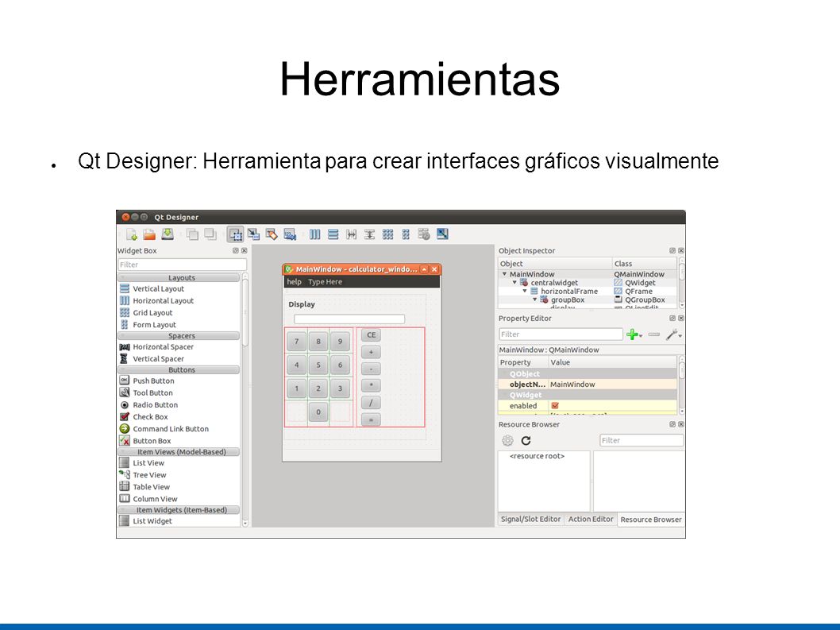The width and height of the screenshot is (840, 630).
Task: Click the Bring to Front toolbar icon
Action: [x=210, y=234]
